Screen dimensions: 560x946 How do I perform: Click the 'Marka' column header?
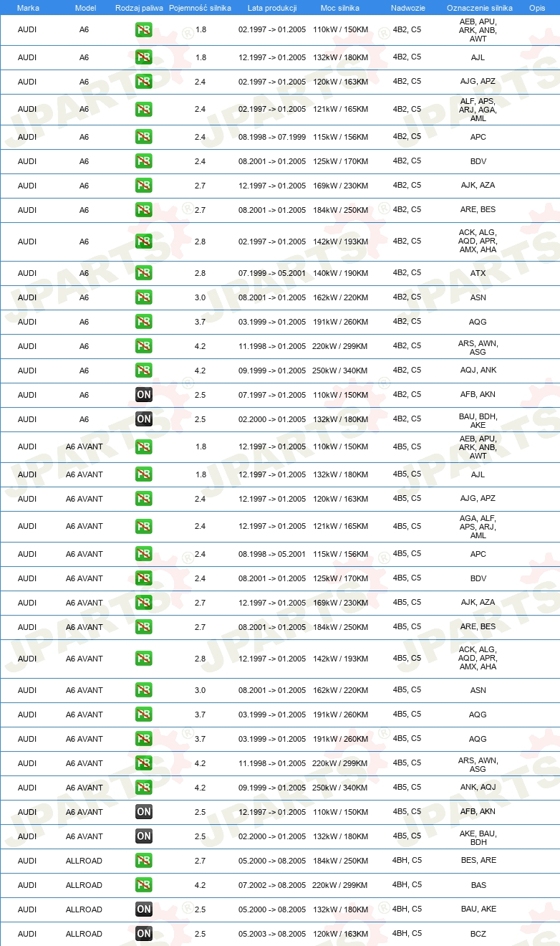pyautogui.click(x=27, y=8)
